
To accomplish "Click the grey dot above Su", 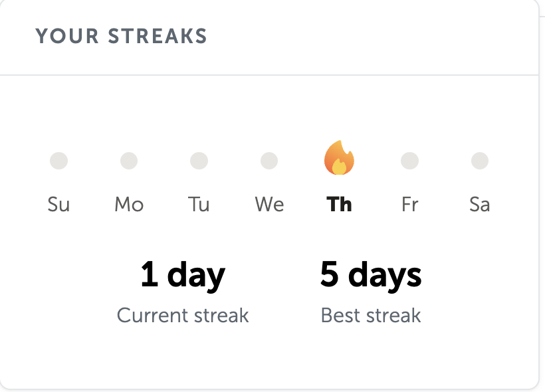I will click(59, 161).
